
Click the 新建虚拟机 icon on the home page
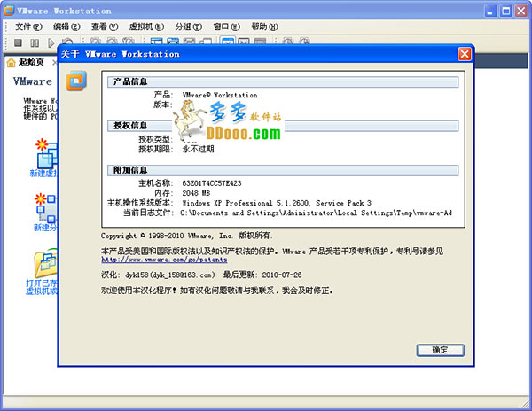point(47,153)
